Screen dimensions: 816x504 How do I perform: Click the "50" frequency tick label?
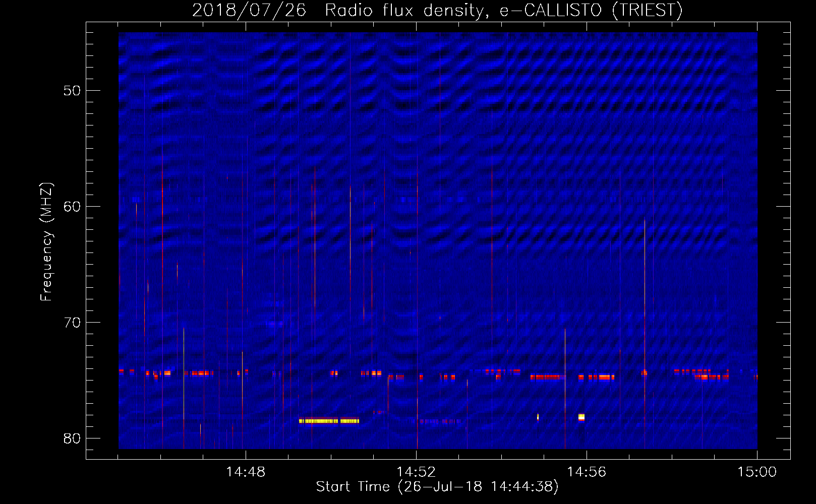[x=72, y=91]
